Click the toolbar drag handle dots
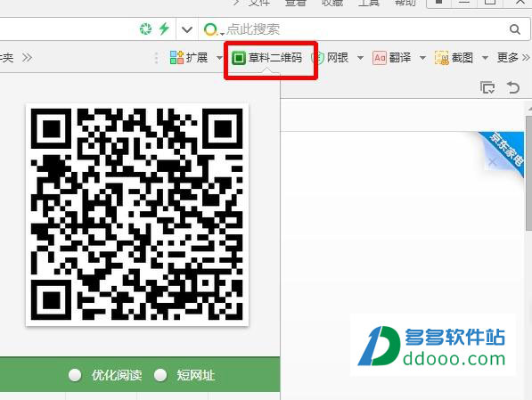532x400 pixels. tap(157, 58)
